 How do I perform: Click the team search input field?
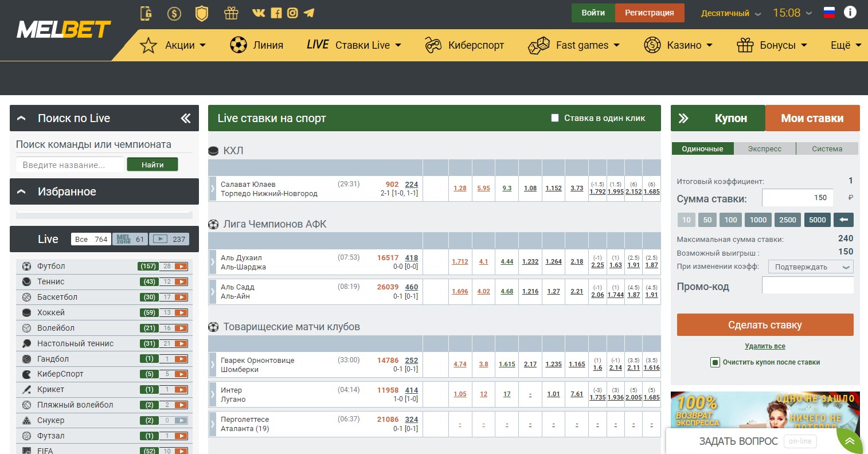(x=70, y=165)
